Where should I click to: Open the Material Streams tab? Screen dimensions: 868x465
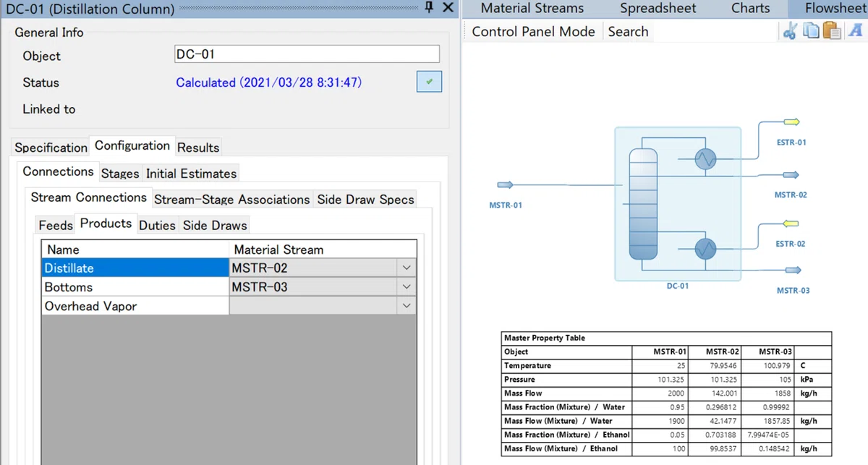point(532,8)
